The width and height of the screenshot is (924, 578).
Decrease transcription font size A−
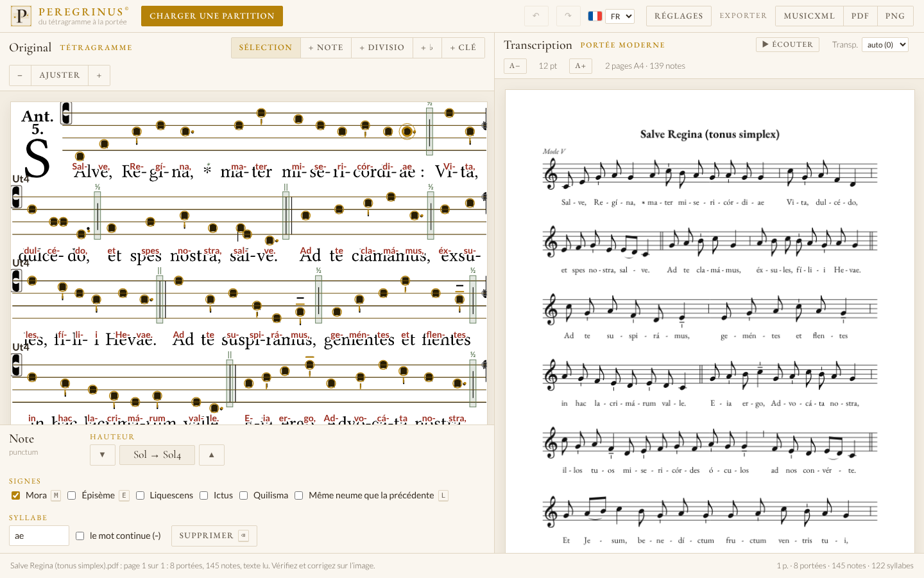(x=515, y=66)
